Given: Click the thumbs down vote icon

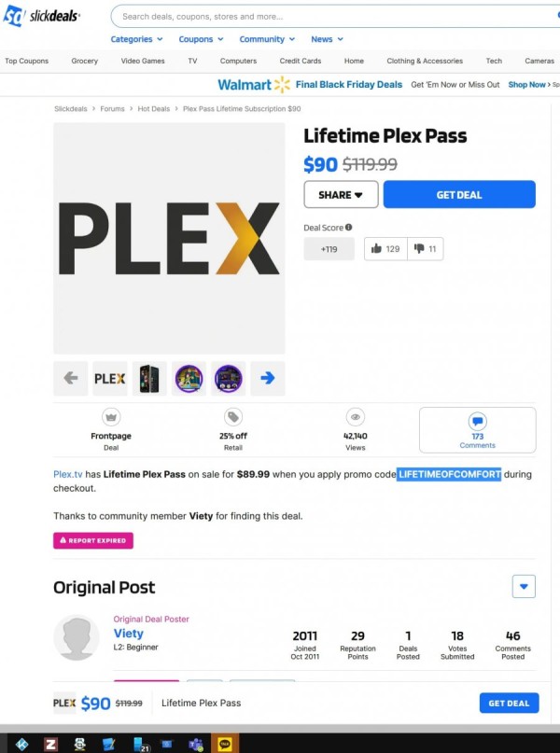Looking at the screenshot, I should coord(419,249).
